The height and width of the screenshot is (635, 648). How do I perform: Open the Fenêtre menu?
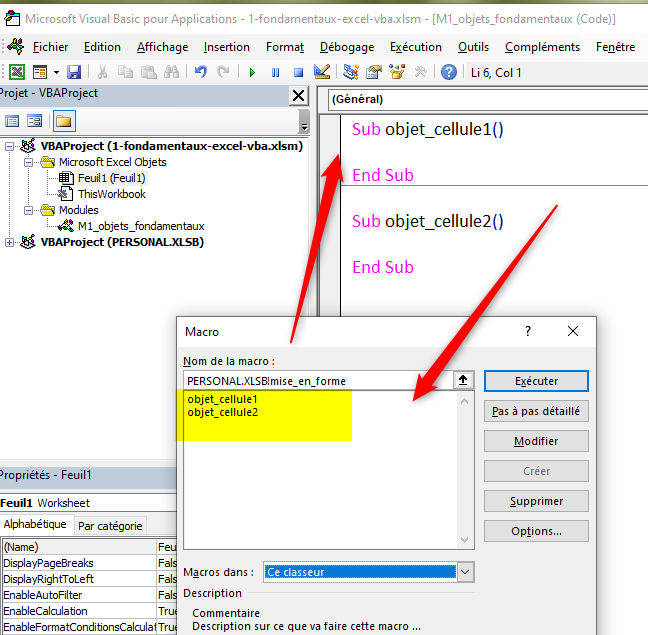pyautogui.click(x=615, y=47)
